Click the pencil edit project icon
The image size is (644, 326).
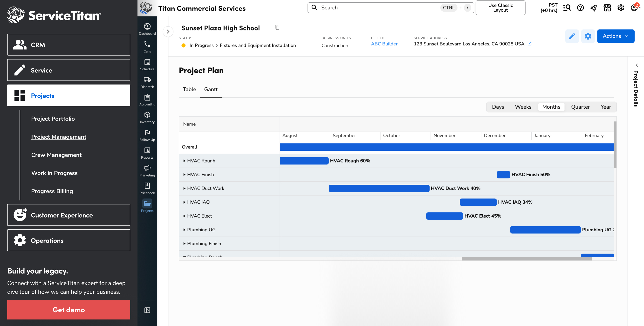pos(572,36)
